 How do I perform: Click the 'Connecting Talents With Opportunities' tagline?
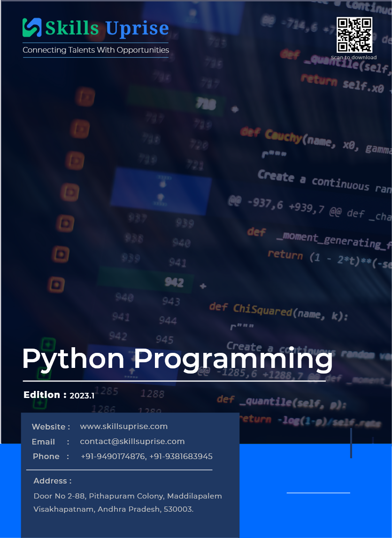pos(96,50)
